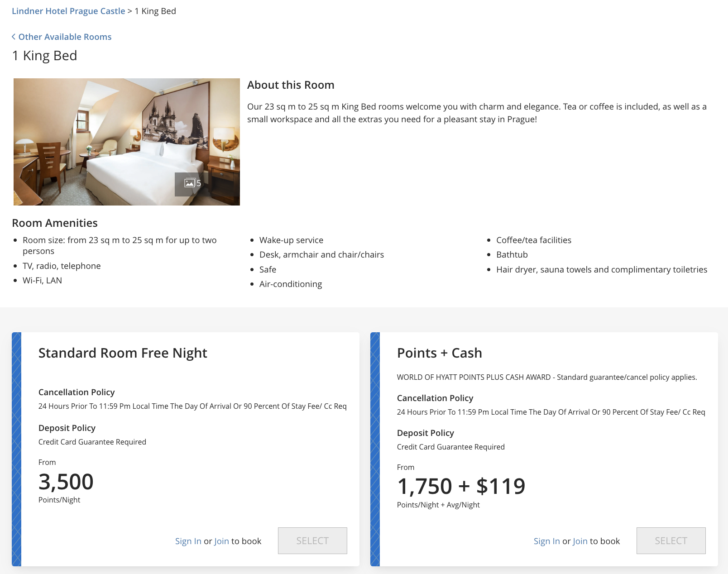Click Sign In under Standard Room Free Night

pyautogui.click(x=188, y=541)
